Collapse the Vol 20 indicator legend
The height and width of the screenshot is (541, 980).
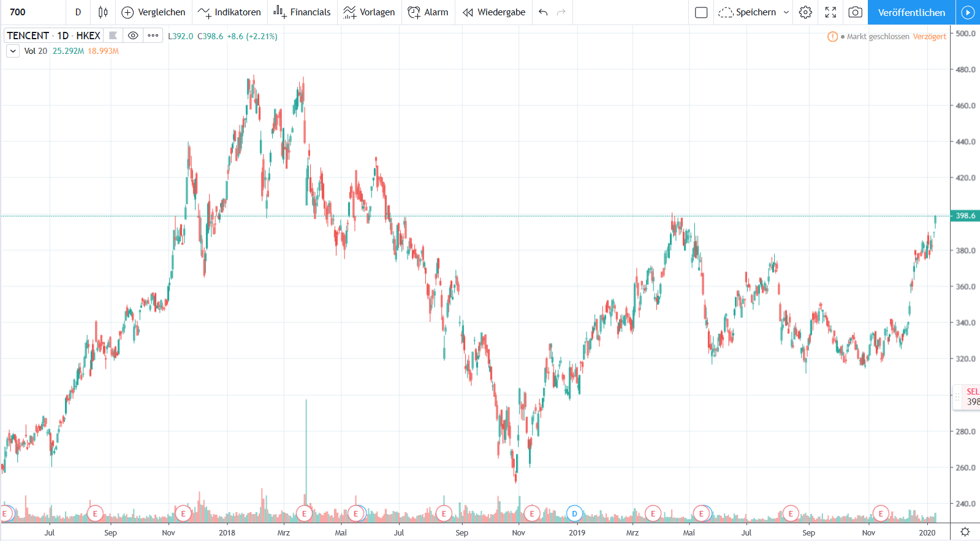[13, 51]
